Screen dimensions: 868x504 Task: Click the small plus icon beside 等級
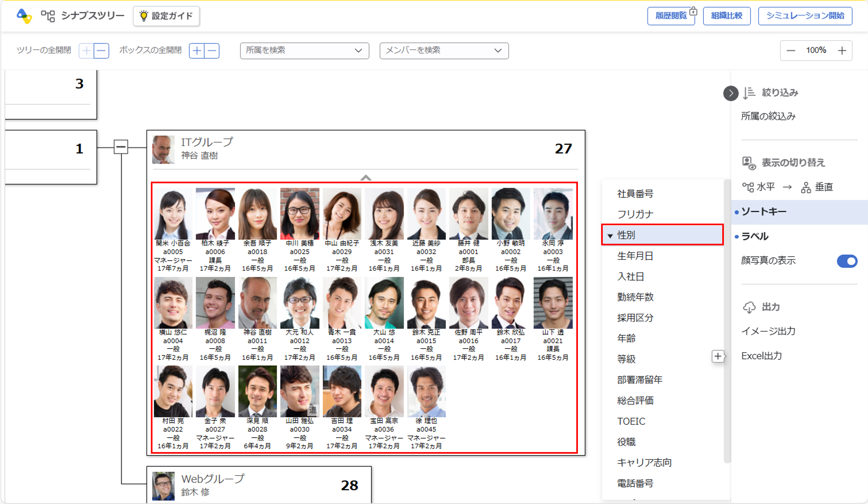(718, 356)
